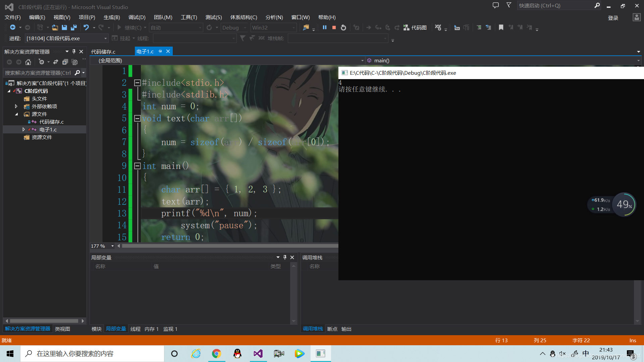This screenshot has width=644, height=362.
Task: Click the notifications filter funnel icon
Action: coord(509,5)
